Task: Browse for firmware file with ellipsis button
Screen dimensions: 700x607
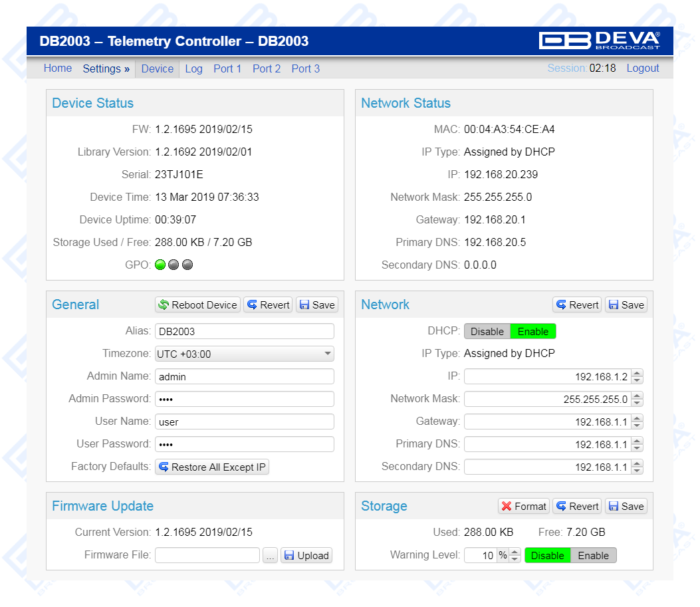Action: click(270, 555)
